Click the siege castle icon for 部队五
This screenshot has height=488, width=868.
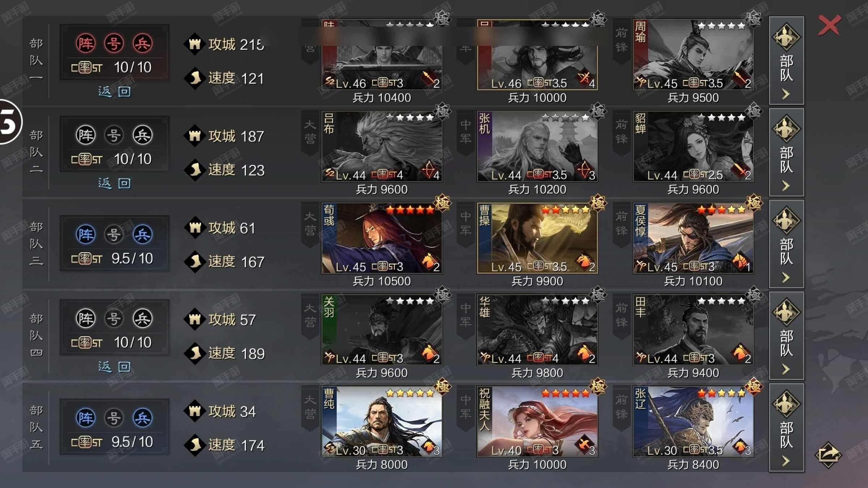195,411
